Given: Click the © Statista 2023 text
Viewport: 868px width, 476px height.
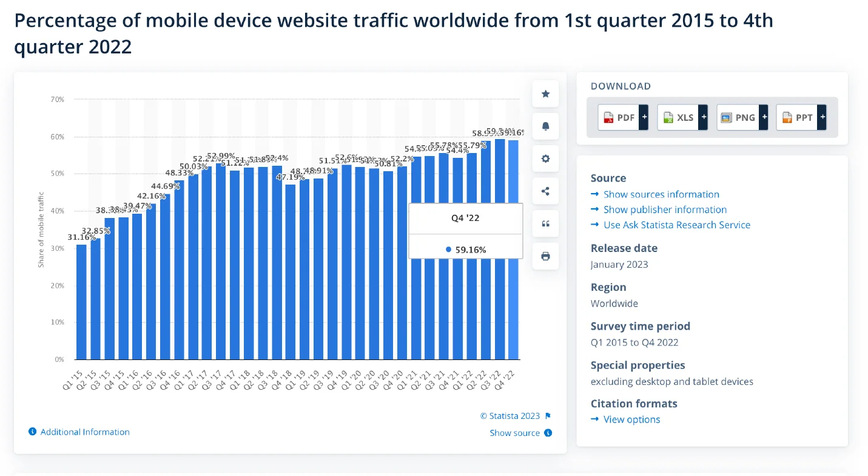Looking at the screenshot, I should (510, 416).
